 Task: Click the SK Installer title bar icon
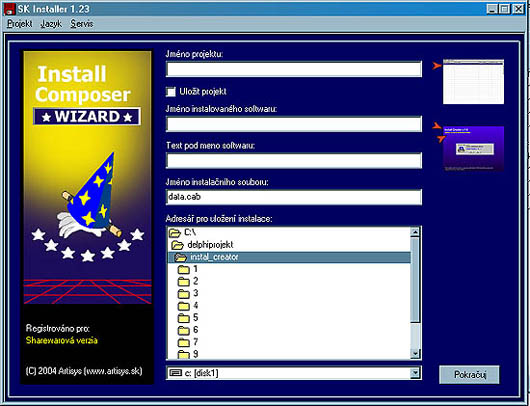pyautogui.click(x=9, y=8)
